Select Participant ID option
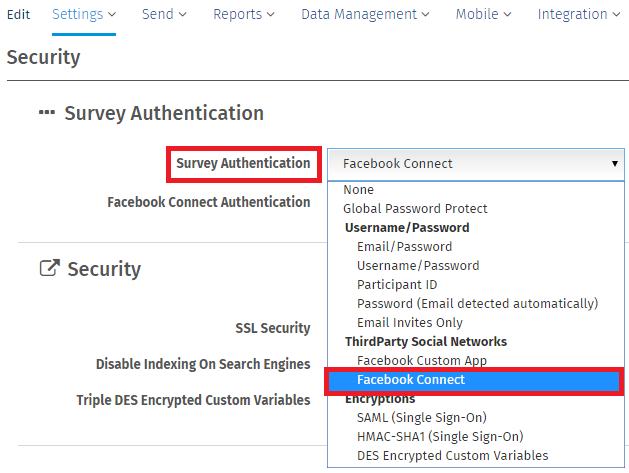629x473 pixels. pos(397,284)
